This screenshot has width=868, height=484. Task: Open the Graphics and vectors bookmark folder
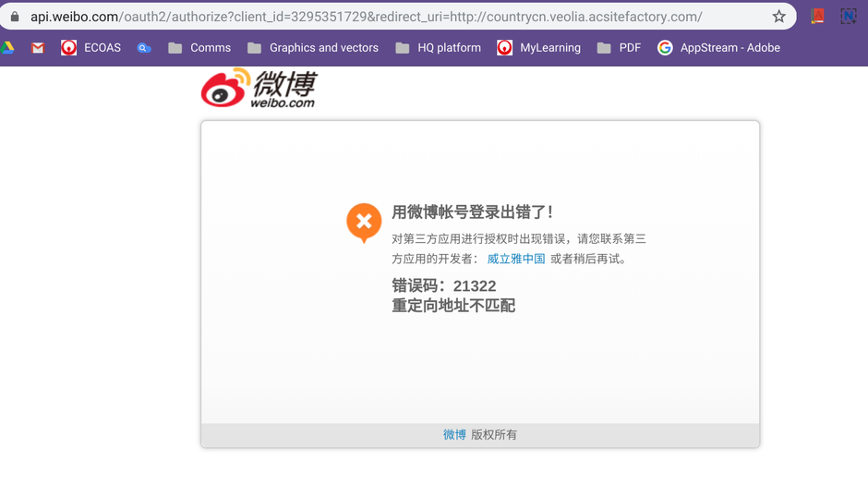313,48
